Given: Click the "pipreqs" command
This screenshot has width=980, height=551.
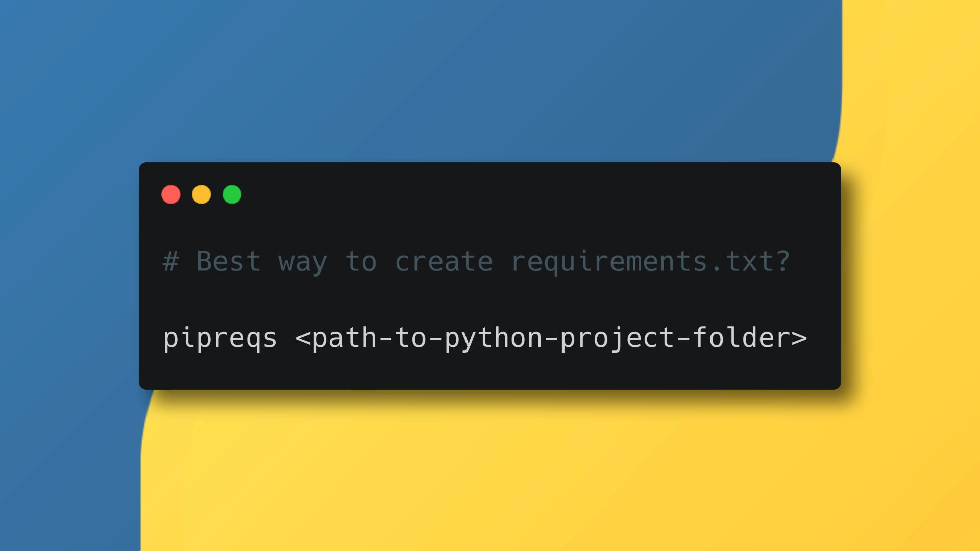Looking at the screenshot, I should click(x=220, y=338).
